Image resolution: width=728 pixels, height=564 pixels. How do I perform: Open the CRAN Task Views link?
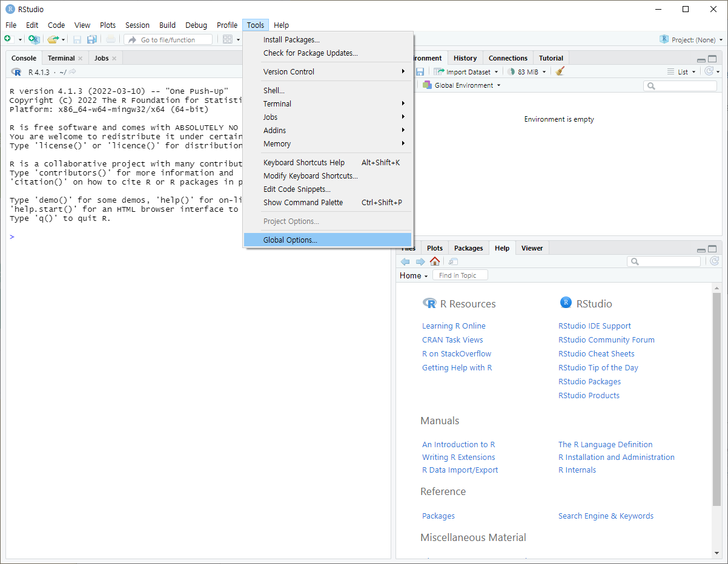[x=452, y=339]
